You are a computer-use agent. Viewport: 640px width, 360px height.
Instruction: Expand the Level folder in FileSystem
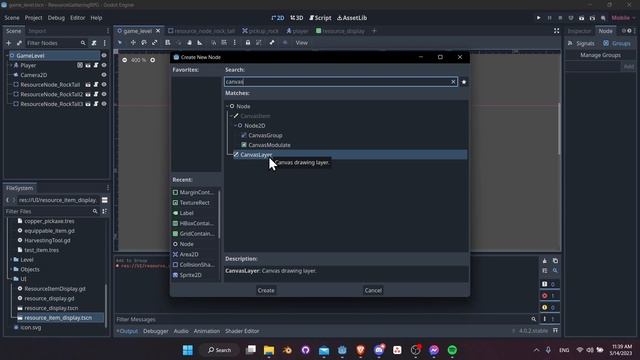(11, 260)
